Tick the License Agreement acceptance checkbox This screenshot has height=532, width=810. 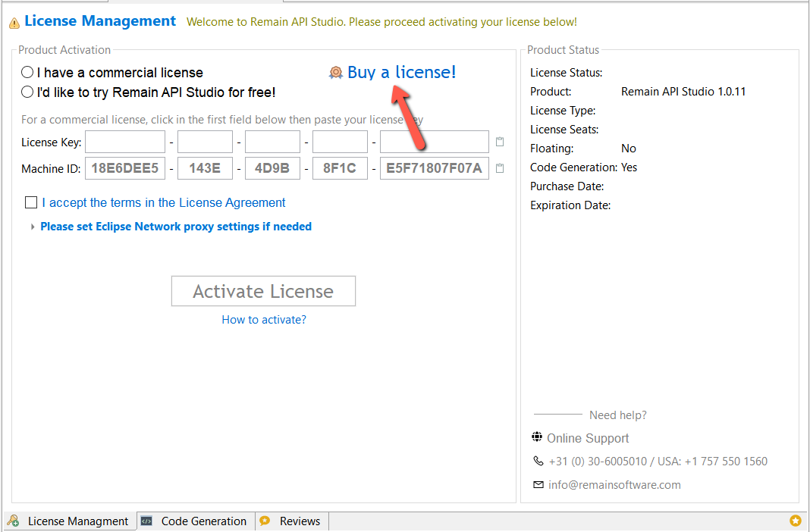point(31,202)
